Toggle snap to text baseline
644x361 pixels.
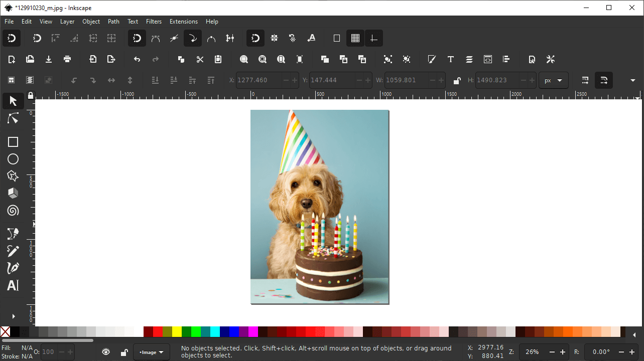tap(311, 38)
